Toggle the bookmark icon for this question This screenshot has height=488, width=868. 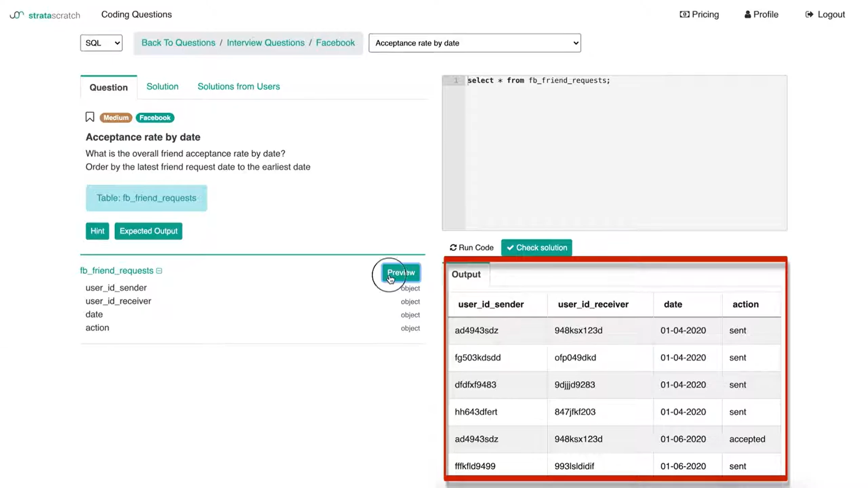90,117
